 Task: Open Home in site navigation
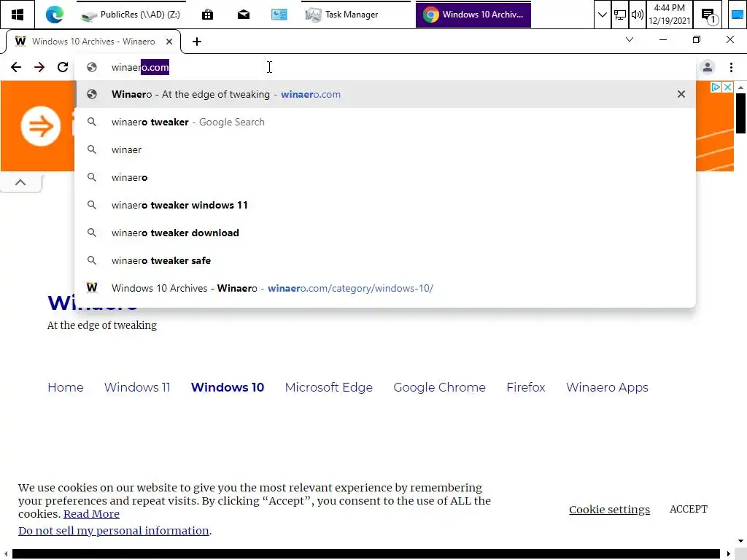point(65,387)
